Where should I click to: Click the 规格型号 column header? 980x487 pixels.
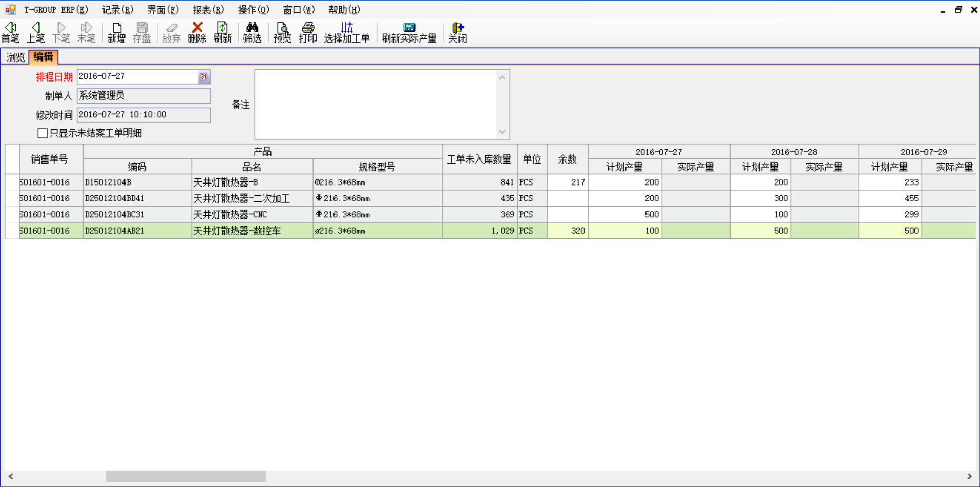[x=378, y=167]
